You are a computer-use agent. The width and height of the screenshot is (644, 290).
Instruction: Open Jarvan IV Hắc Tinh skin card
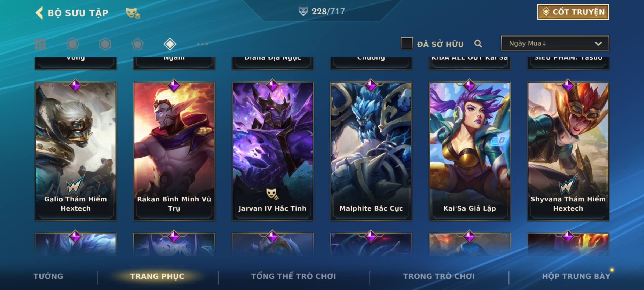tap(273, 151)
